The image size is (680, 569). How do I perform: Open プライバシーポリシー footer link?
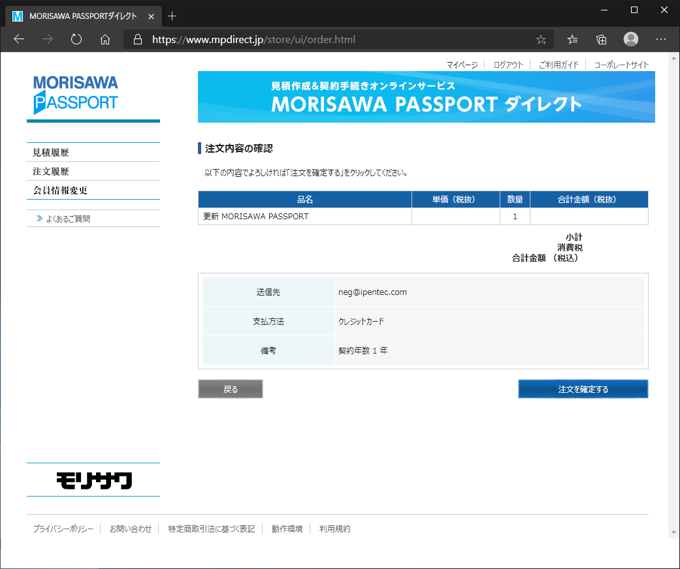(x=63, y=529)
